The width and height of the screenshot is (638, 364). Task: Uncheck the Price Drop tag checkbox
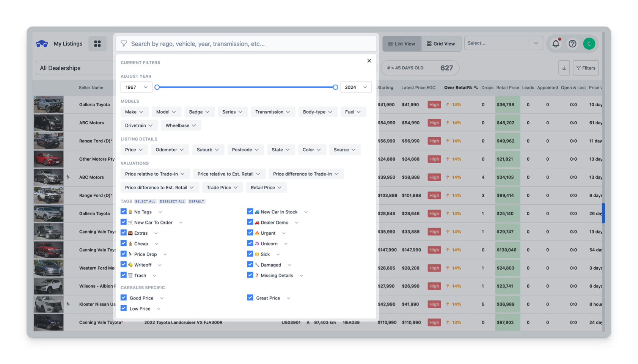[x=124, y=254]
